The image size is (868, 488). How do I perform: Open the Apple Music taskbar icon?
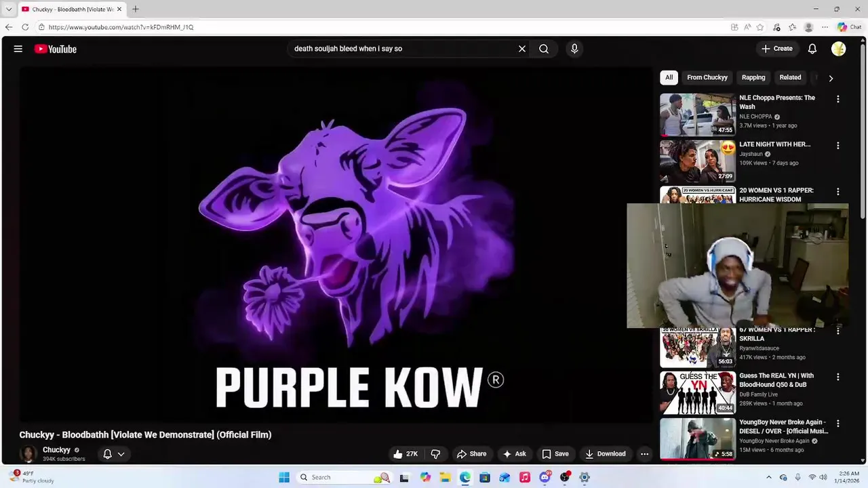(524, 477)
